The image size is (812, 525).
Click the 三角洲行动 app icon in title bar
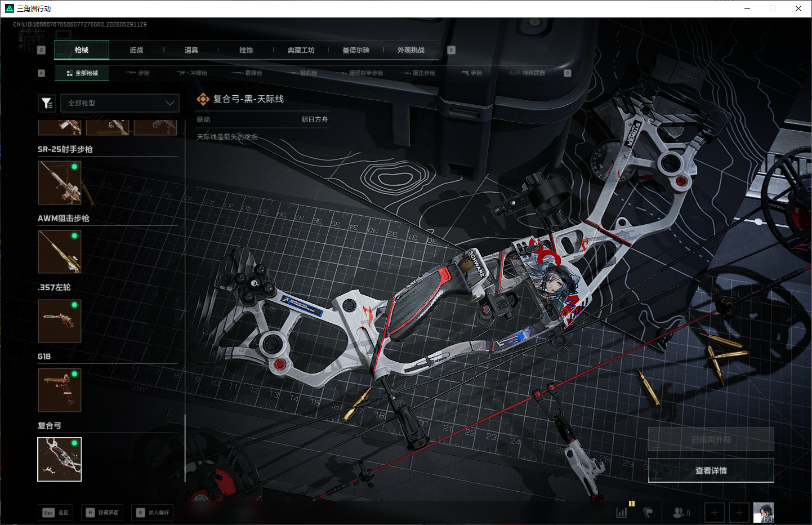[x=10, y=8]
